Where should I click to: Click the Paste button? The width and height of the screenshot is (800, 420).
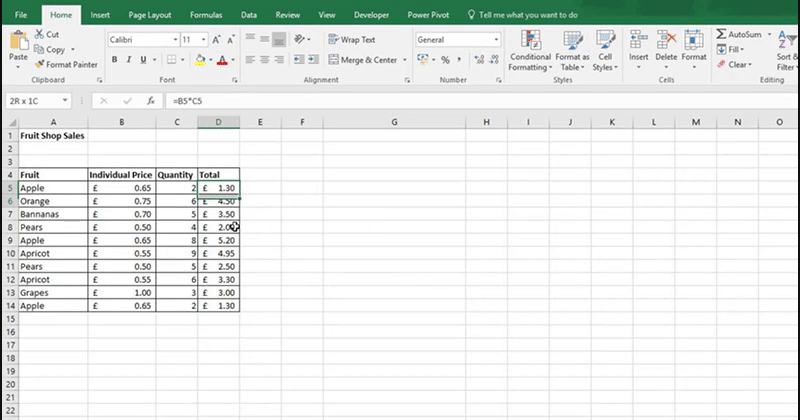coord(18,47)
